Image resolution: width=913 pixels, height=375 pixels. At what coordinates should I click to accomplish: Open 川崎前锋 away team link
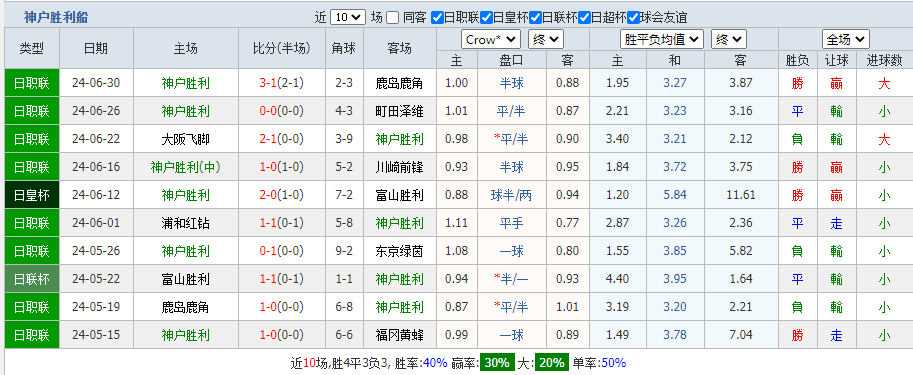coord(399,167)
